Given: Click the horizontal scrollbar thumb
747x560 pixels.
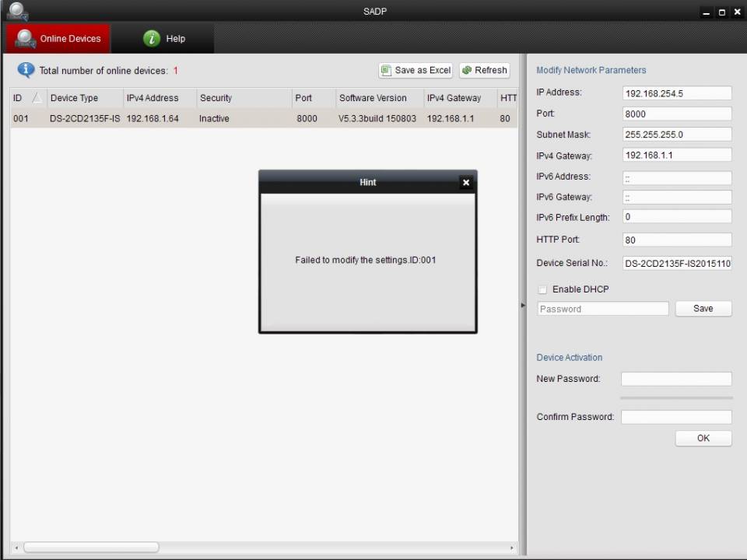Looking at the screenshot, I should (x=91, y=547).
